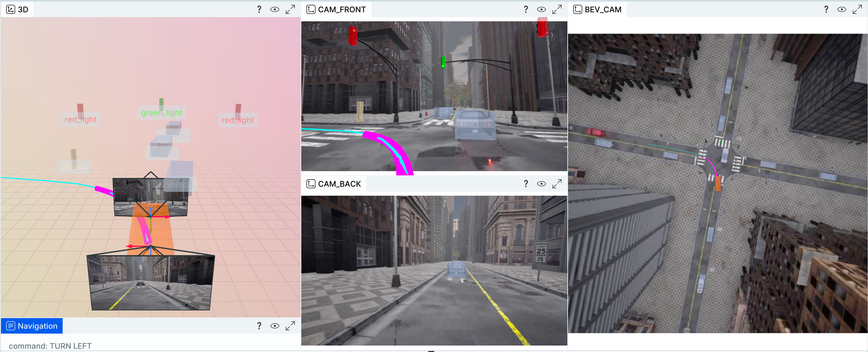Viewport: 868px width, 352px height.
Task: Click the CAM_BACK panel image icon
Action: (311, 183)
